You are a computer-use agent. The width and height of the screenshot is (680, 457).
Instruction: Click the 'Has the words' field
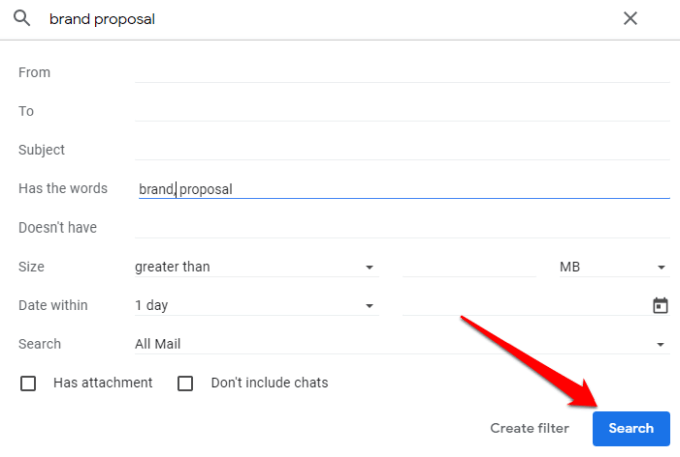click(x=400, y=188)
